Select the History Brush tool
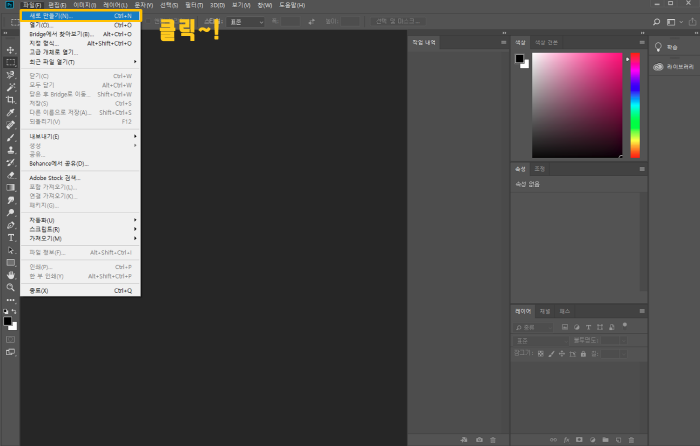700x446 pixels. [x=10, y=163]
